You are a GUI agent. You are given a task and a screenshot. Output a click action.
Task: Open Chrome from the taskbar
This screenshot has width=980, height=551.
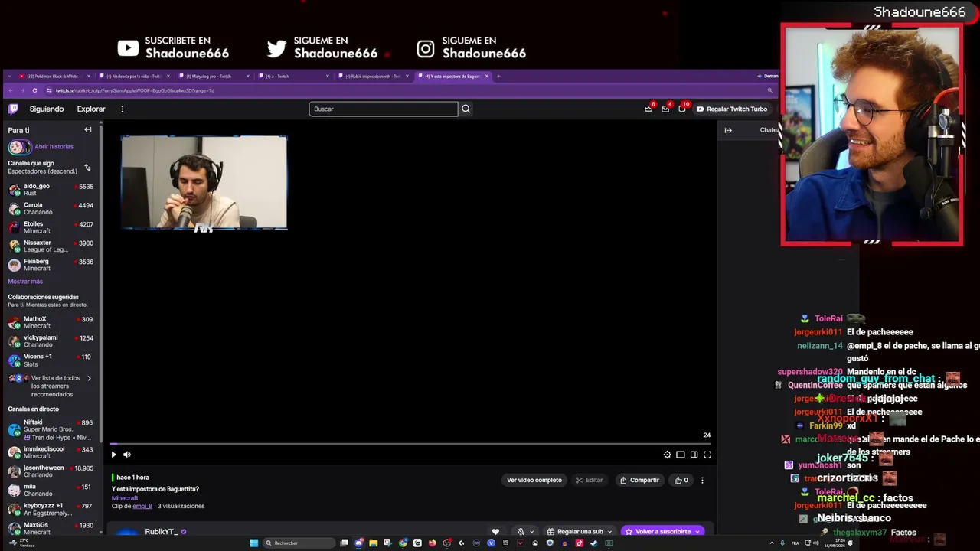pyautogui.click(x=403, y=543)
